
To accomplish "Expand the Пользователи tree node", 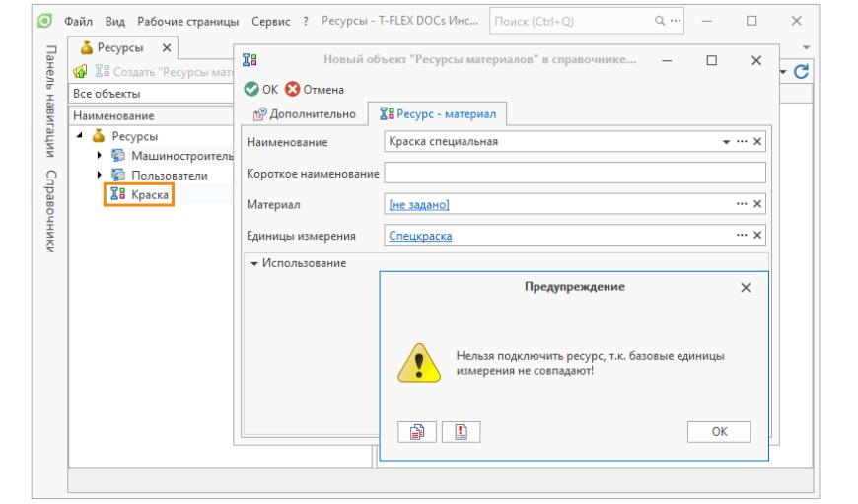I will pyautogui.click(x=99, y=175).
